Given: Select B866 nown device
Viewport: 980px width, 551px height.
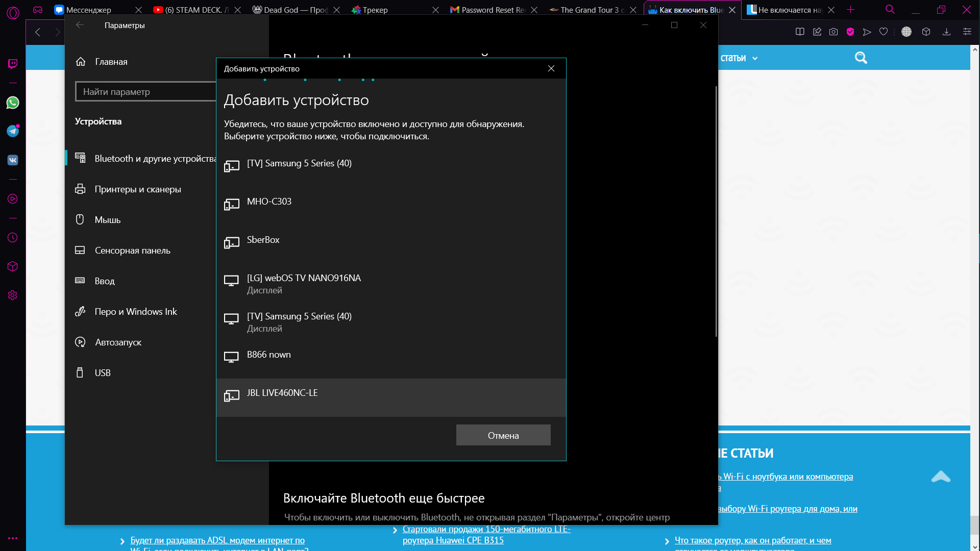Looking at the screenshot, I should (391, 359).
